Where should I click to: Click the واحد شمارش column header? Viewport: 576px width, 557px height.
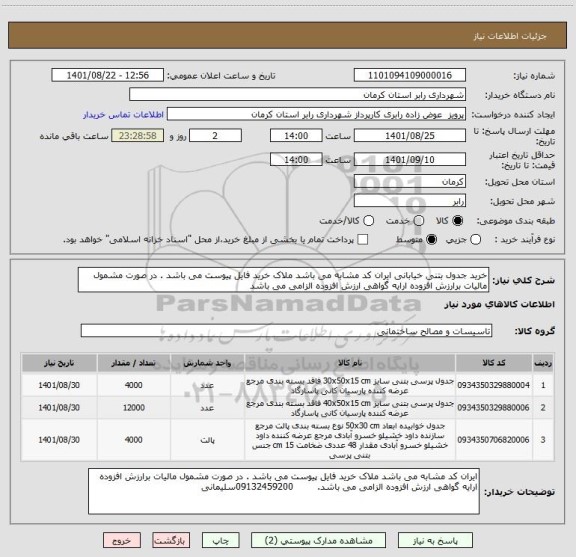pyautogui.click(x=207, y=363)
